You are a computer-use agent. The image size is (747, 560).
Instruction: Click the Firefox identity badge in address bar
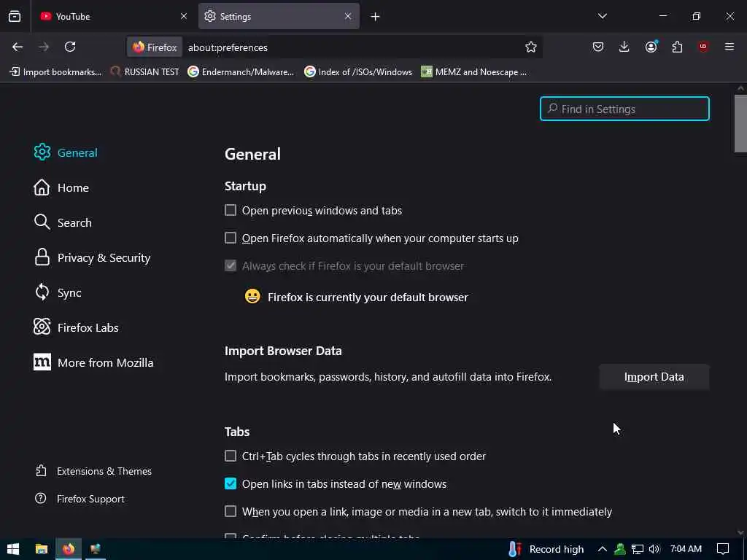click(155, 47)
